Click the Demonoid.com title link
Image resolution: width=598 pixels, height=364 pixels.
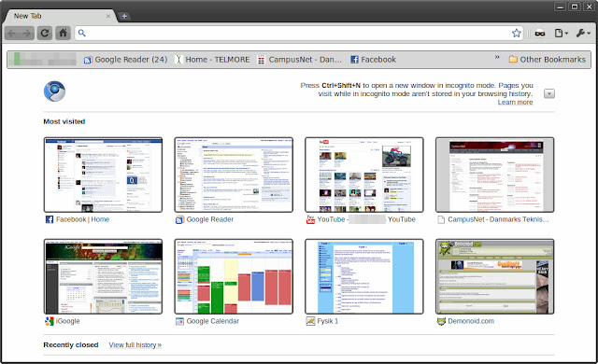point(471,321)
